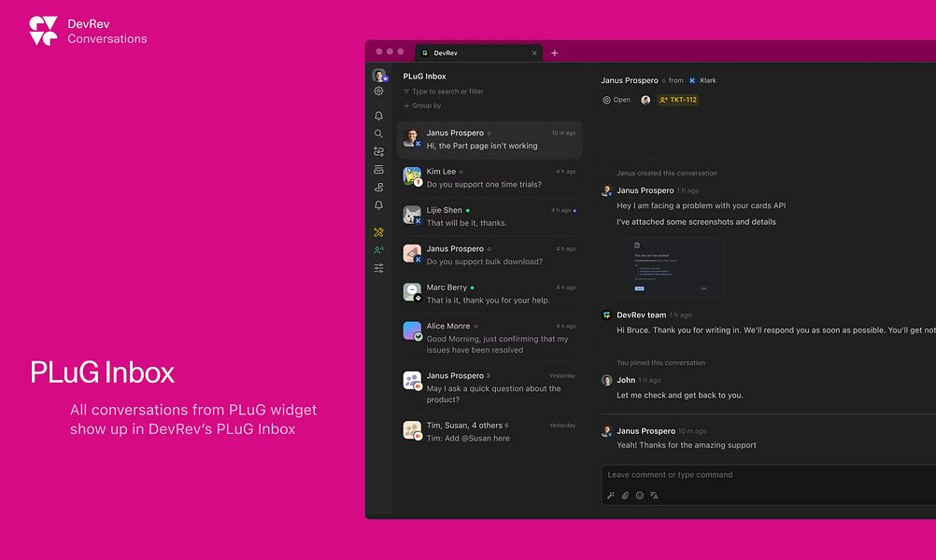Image resolution: width=936 pixels, height=560 pixels.
Task: Open linked ticket TKT-112
Action: 678,100
